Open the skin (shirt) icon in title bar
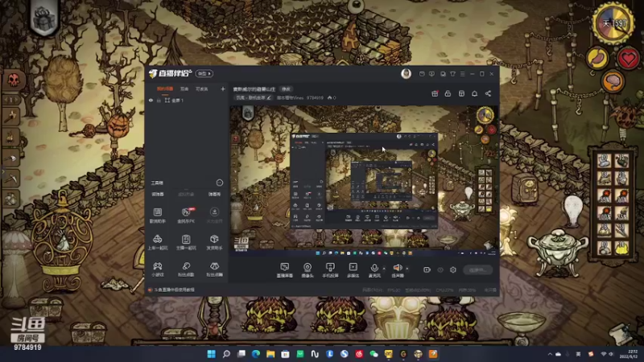 (x=452, y=74)
